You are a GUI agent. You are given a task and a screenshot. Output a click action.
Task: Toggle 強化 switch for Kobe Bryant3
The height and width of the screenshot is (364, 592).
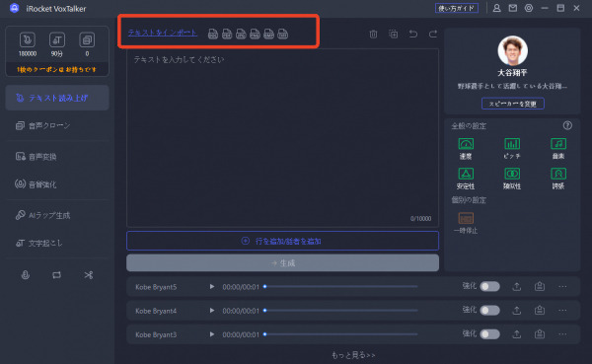pos(489,334)
